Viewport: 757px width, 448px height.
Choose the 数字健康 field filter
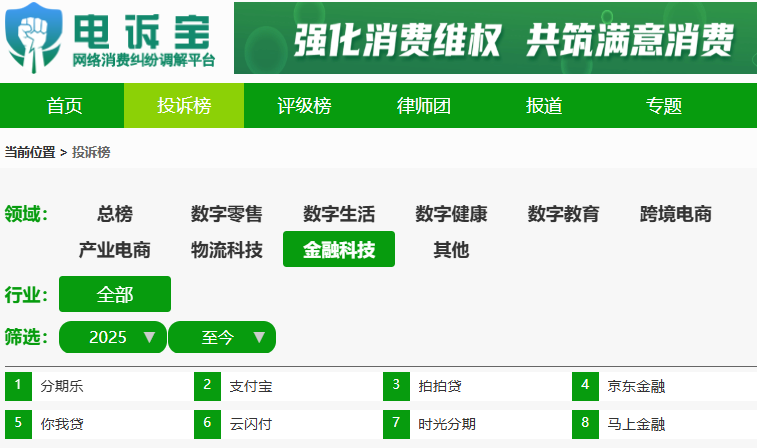[x=451, y=214]
